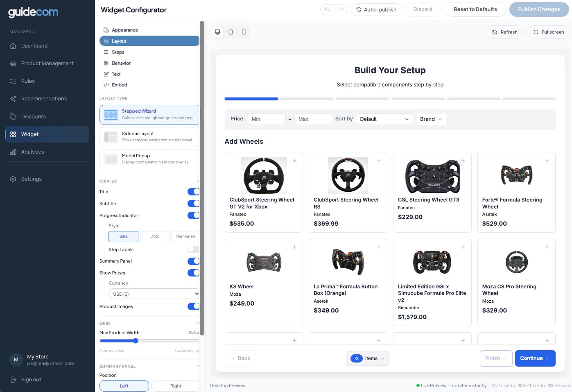Screen dimensions: 572x392
Task: Switch preview to mobile view
Action: tap(244, 32)
